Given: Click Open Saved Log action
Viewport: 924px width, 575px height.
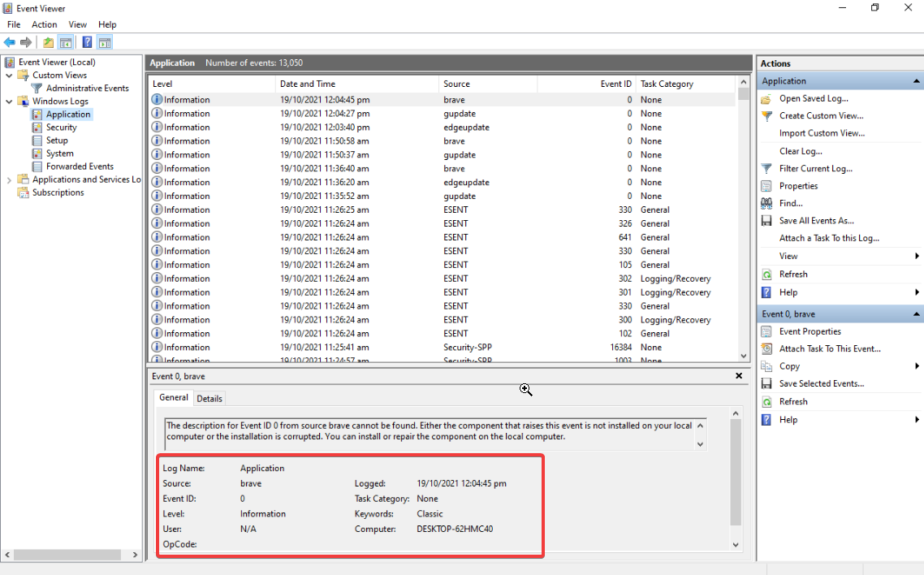Looking at the screenshot, I should coord(814,98).
